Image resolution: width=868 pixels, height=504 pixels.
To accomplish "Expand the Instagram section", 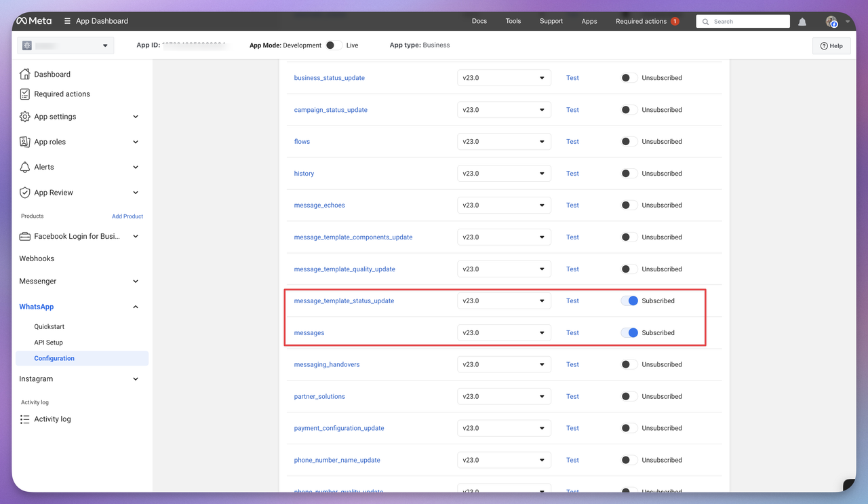I will 136,379.
